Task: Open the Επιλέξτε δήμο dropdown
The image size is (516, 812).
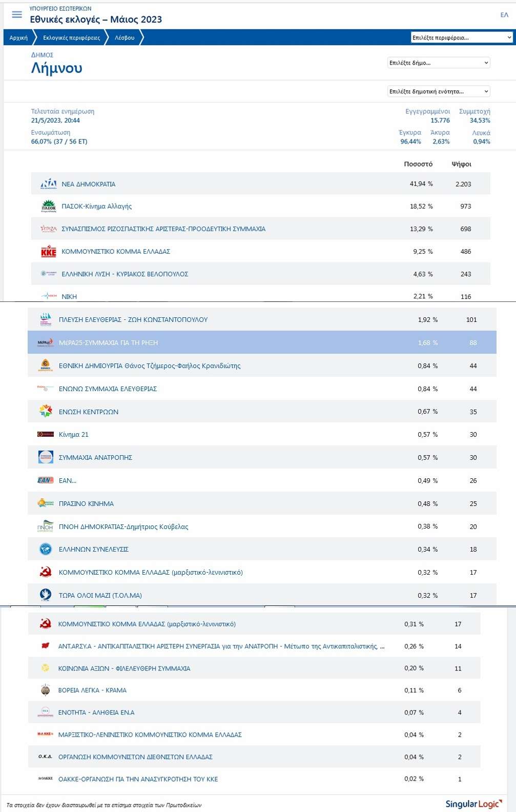Action: [x=439, y=63]
